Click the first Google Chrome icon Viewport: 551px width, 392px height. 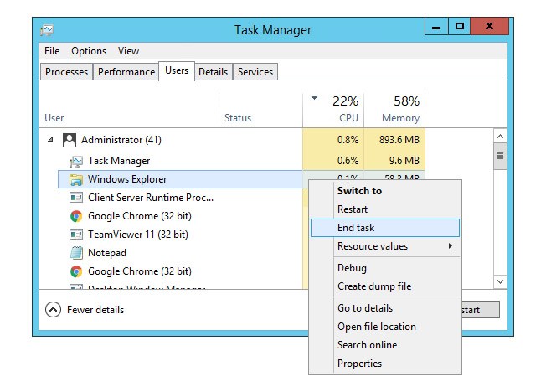point(76,216)
